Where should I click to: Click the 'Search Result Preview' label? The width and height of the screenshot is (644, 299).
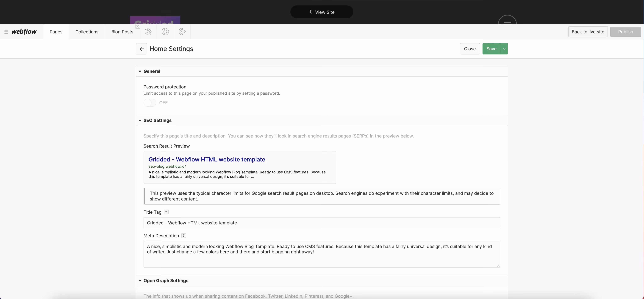pyautogui.click(x=167, y=146)
